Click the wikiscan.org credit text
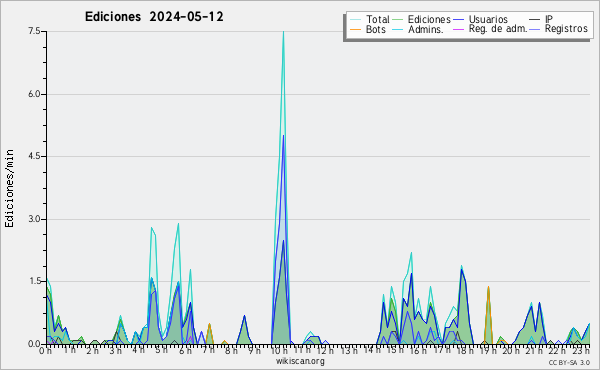The width and height of the screenshot is (600, 370). point(300,361)
